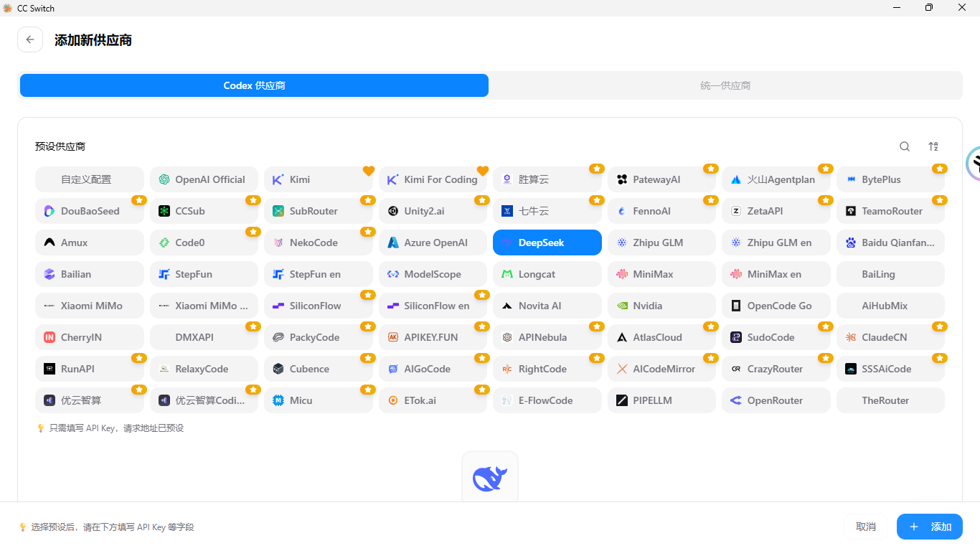The height and width of the screenshot is (551, 980).
Task: Choose BytePlus provider
Action: 890,179
